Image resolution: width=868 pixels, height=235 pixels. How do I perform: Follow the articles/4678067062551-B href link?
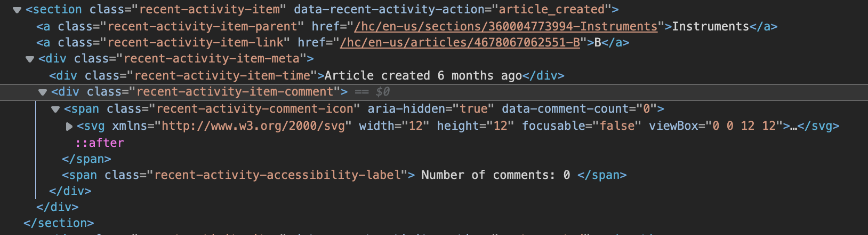(x=460, y=43)
